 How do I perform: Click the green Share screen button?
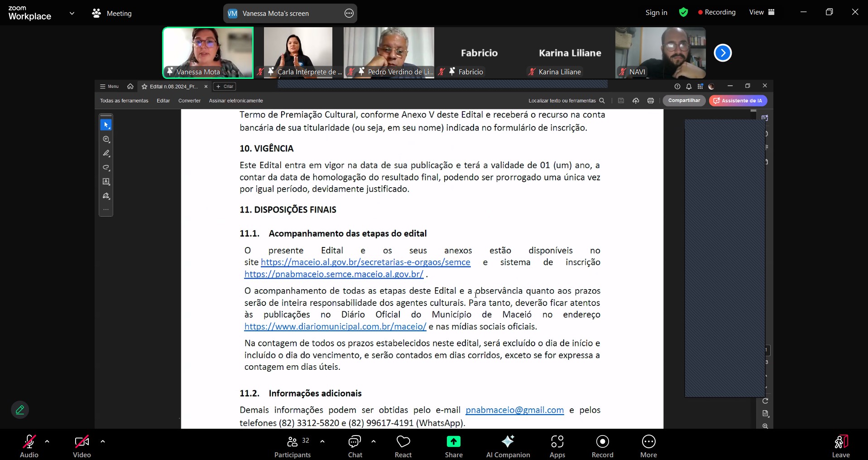coord(453,446)
